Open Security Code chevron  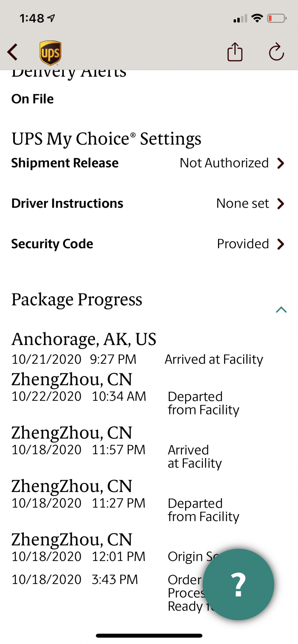point(281,244)
